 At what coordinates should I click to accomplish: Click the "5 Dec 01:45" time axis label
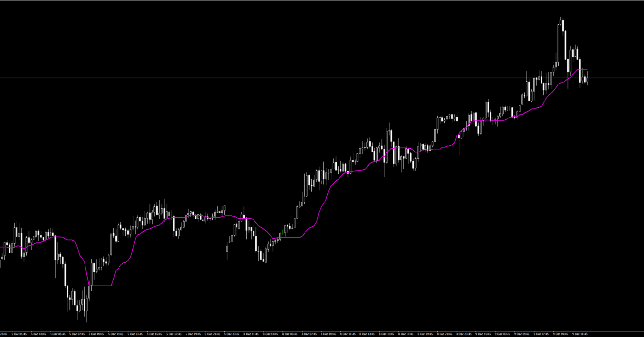(x=19, y=334)
